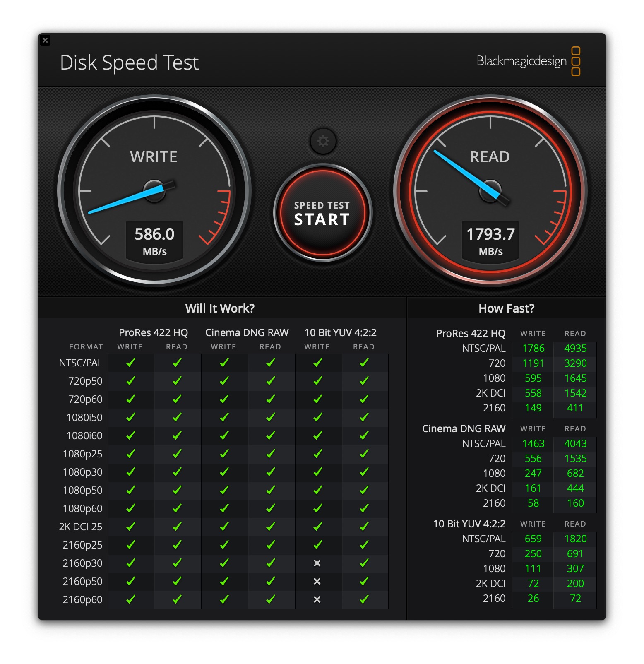Click the Blackmagicdesign logo
This screenshot has height=664, width=644.
[x=528, y=61]
